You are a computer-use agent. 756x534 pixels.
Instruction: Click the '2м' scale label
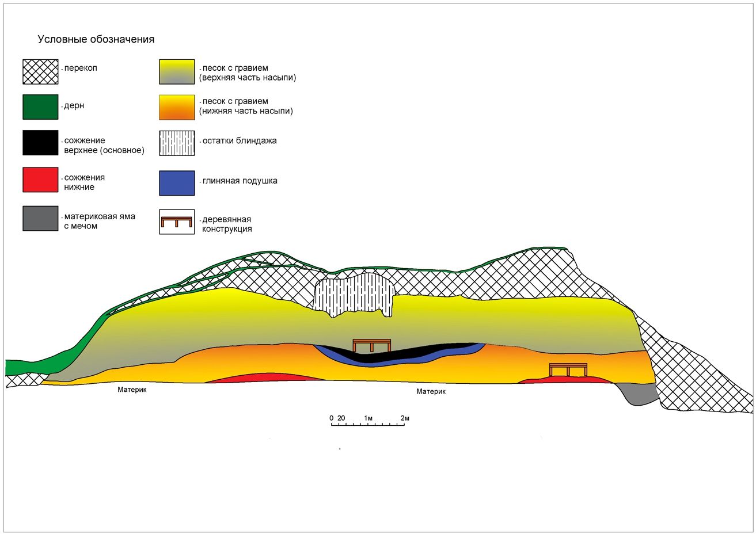[405, 418]
